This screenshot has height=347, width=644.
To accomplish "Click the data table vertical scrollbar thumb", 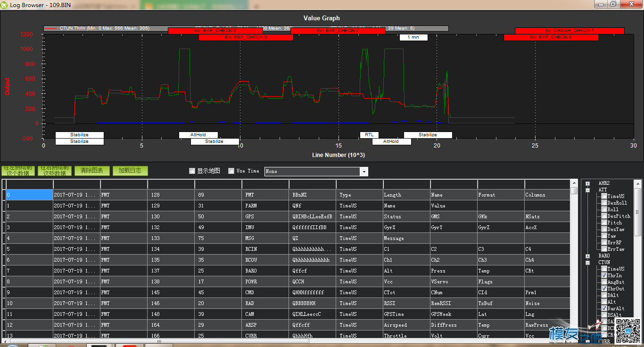I will 574,190.
